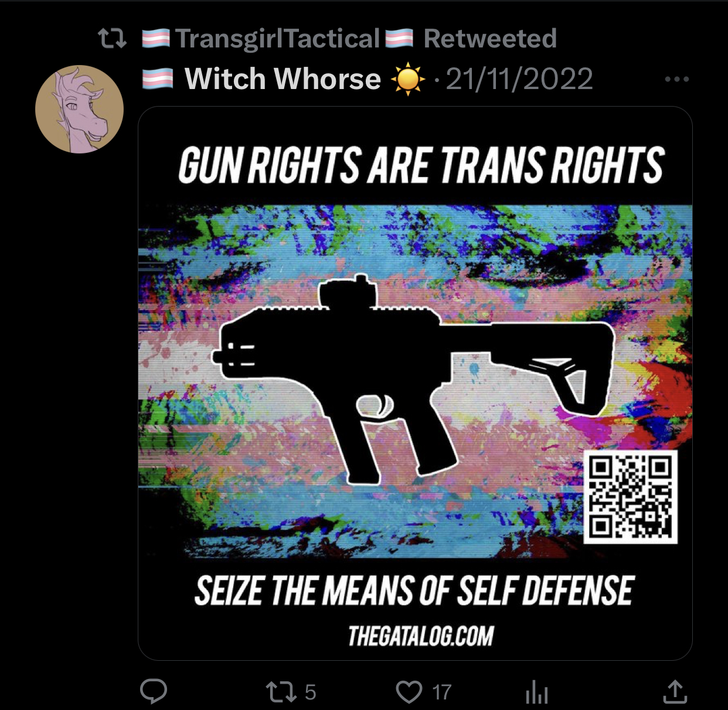Click the trans flag emoji before Witch Whorse
Screen dimensions: 728x710
158,79
